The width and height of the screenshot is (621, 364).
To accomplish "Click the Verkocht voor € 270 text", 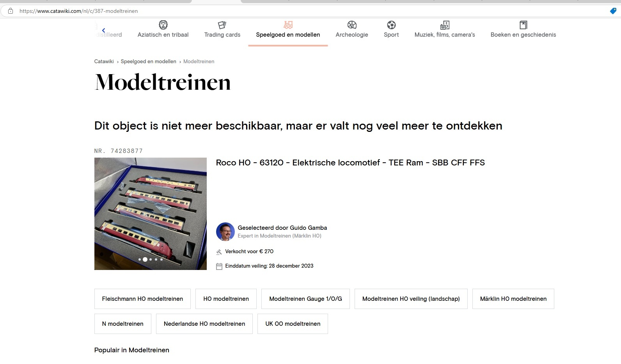I will pos(249,252).
